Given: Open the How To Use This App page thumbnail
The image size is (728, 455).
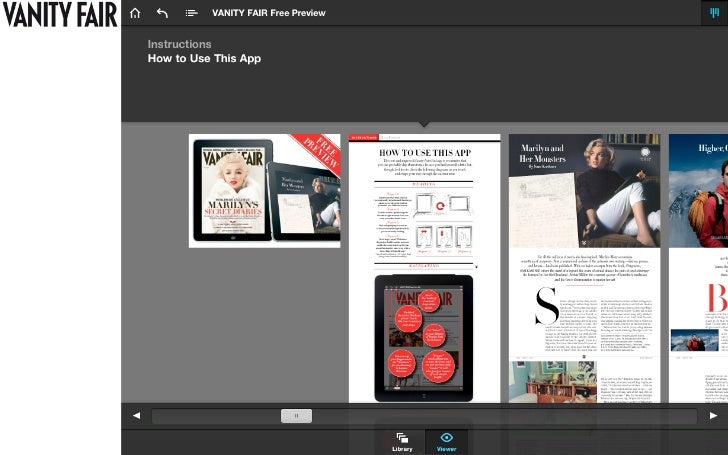Looking at the screenshot, I should (x=424, y=268).
